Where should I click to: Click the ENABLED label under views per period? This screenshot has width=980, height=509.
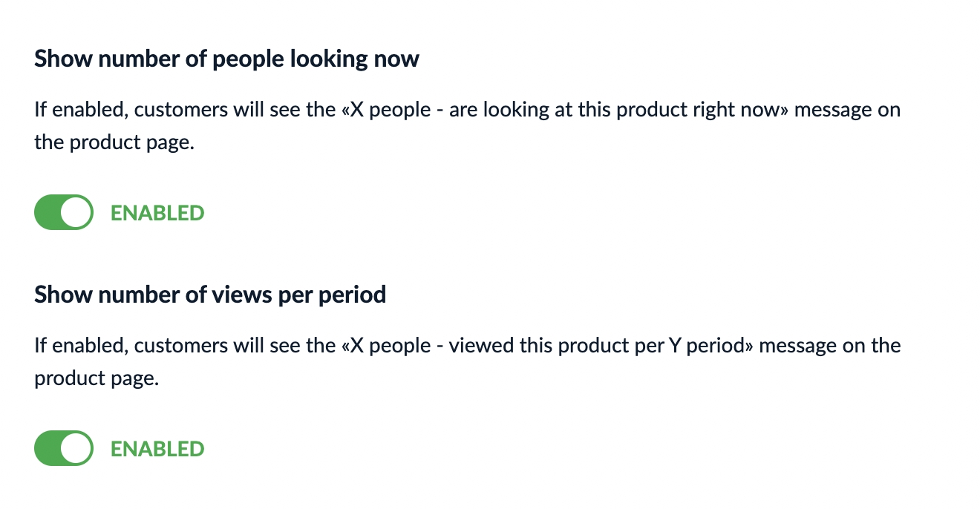(157, 449)
